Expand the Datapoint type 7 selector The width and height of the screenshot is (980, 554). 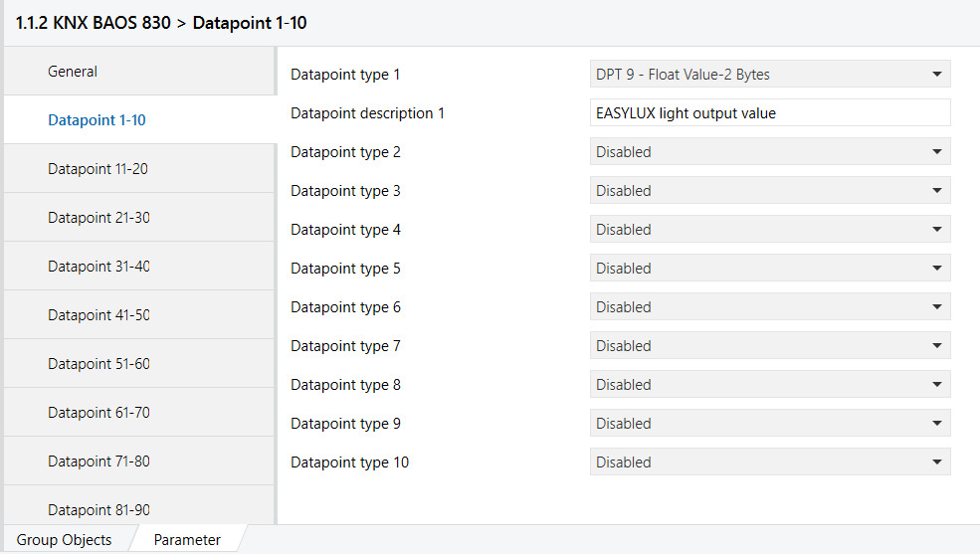(769, 346)
